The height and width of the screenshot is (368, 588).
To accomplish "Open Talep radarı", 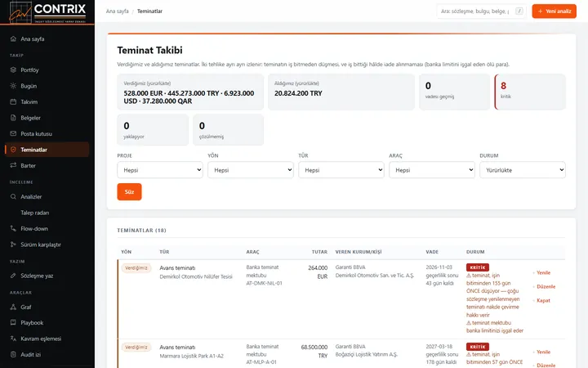I will 47,213.
